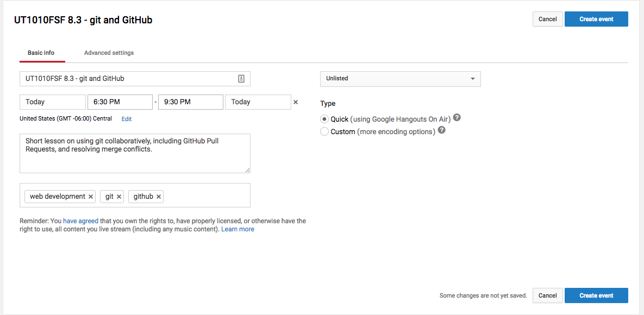Open help icon next to Custom type
The width and height of the screenshot is (644, 315).
pyautogui.click(x=442, y=130)
